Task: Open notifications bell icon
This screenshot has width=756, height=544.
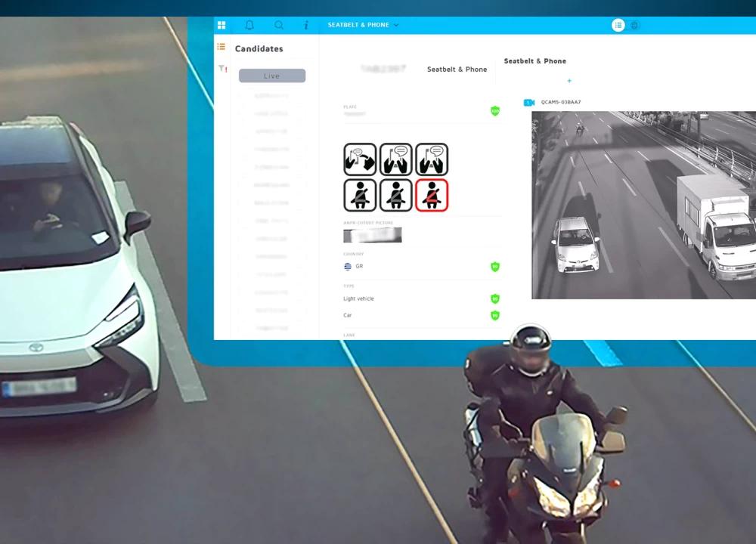Action: 249,25
